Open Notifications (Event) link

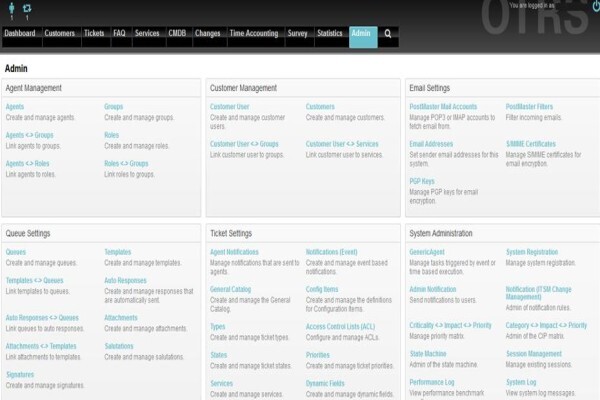[x=332, y=252]
